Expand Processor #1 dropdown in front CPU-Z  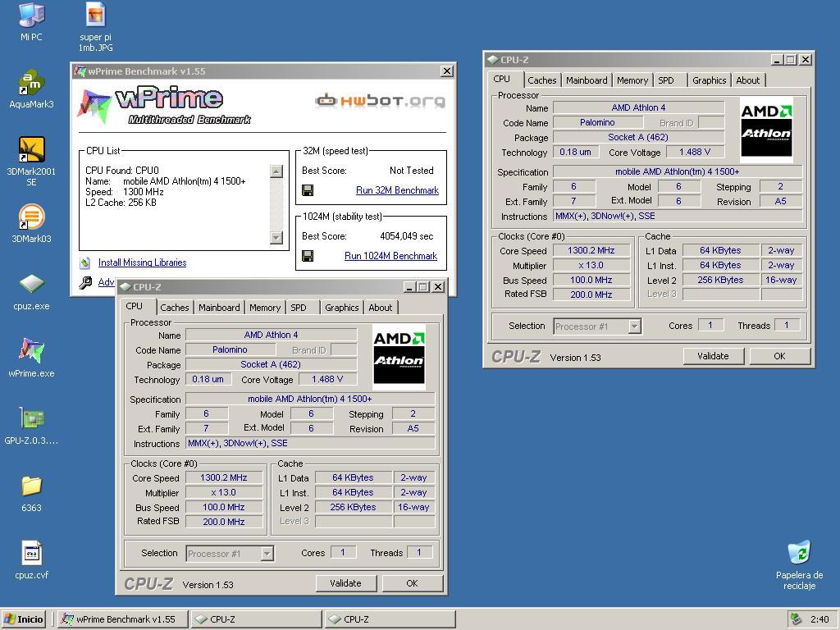(x=267, y=554)
